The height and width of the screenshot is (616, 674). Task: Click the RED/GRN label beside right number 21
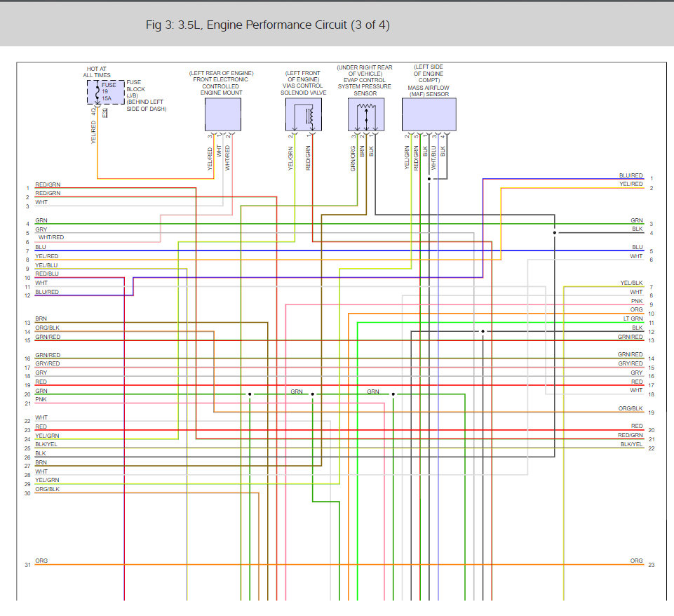[631, 435]
